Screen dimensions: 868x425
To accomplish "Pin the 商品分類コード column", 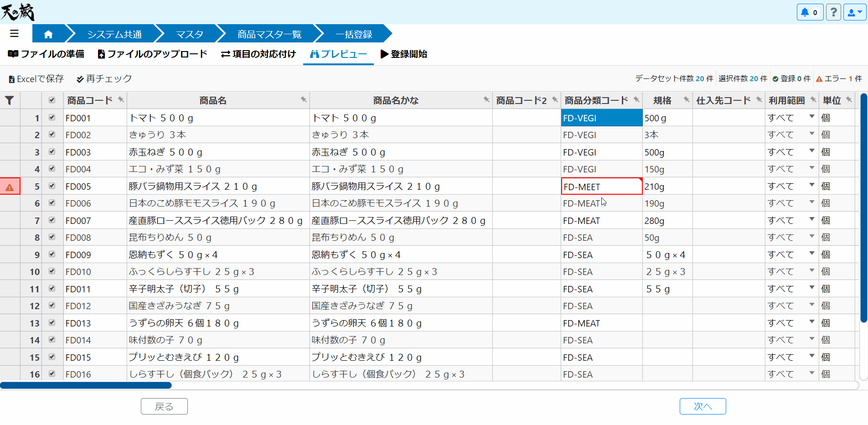I will click(636, 99).
